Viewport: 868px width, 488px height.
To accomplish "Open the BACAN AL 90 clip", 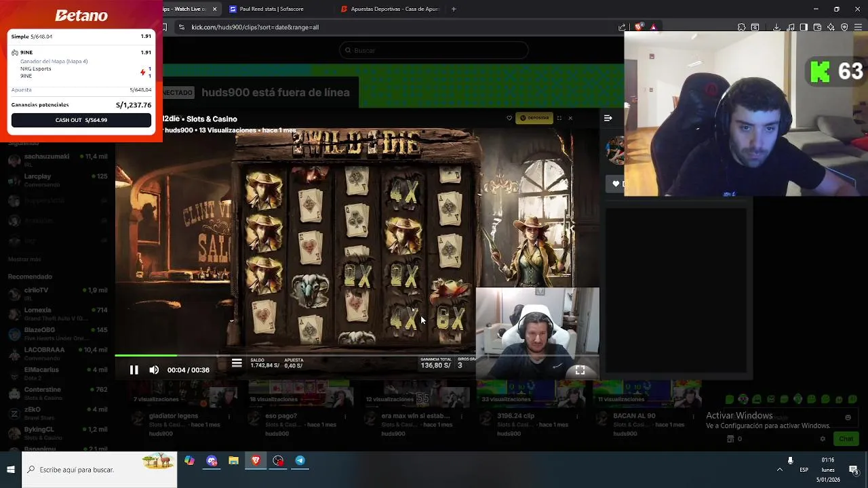I will [634, 416].
